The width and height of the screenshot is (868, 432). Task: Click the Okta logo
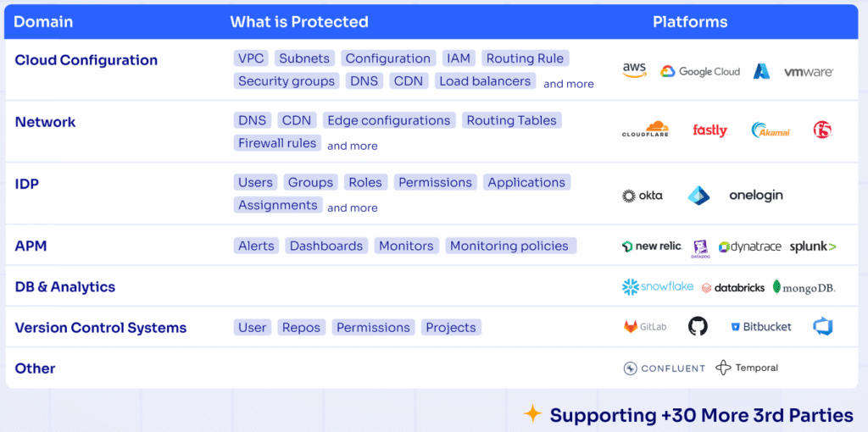(643, 196)
